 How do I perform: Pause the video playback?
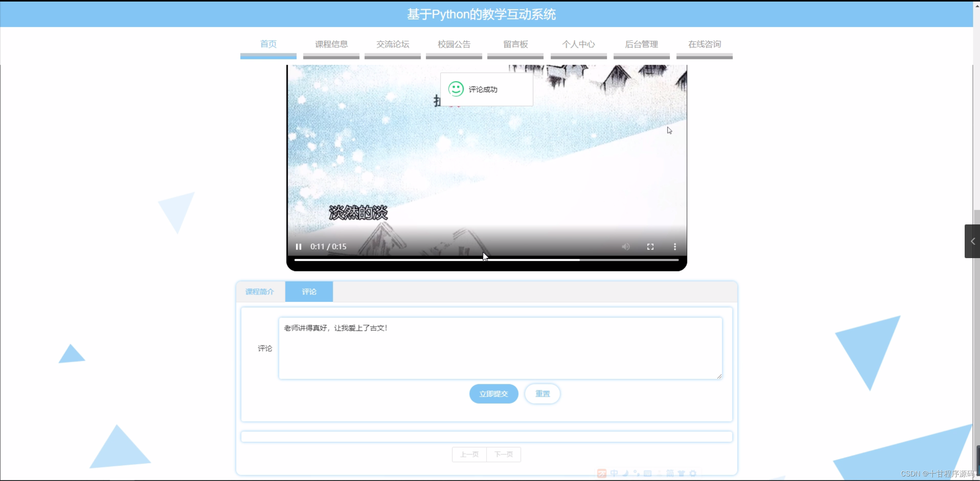click(x=298, y=247)
